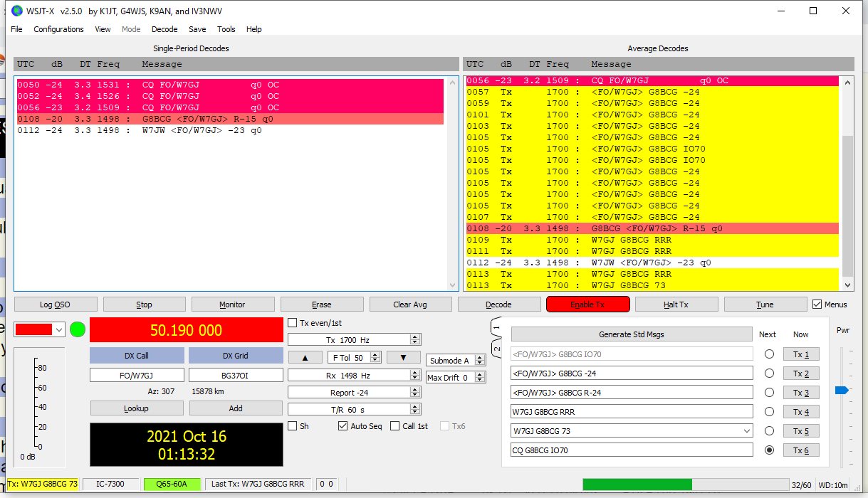
Task: Open the View menu
Action: 103,29
